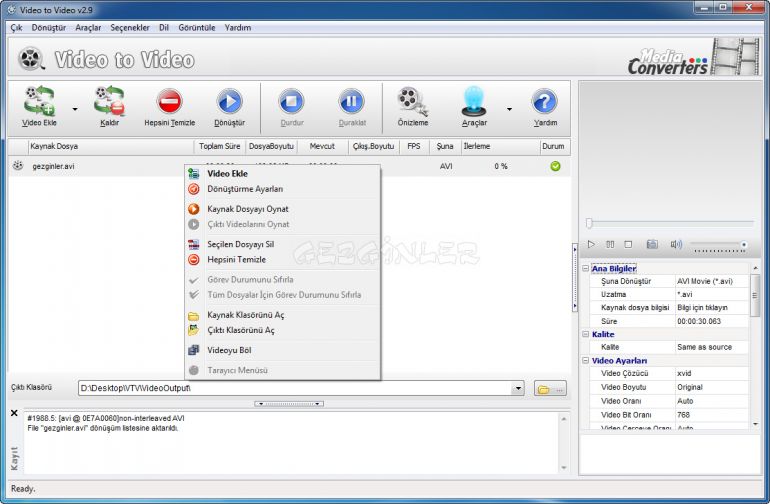This screenshot has width=770, height=504.
Task: Click the preview play button
Action: (x=591, y=244)
